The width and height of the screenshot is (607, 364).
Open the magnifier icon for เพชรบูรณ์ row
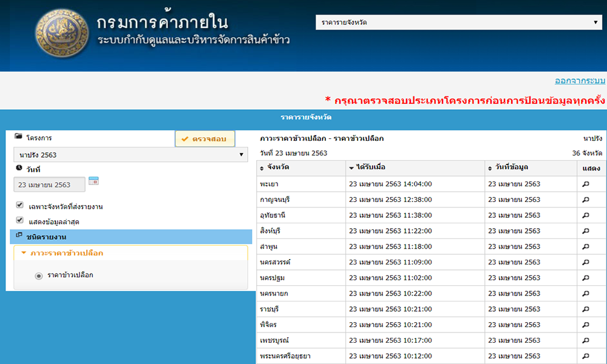tap(586, 340)
